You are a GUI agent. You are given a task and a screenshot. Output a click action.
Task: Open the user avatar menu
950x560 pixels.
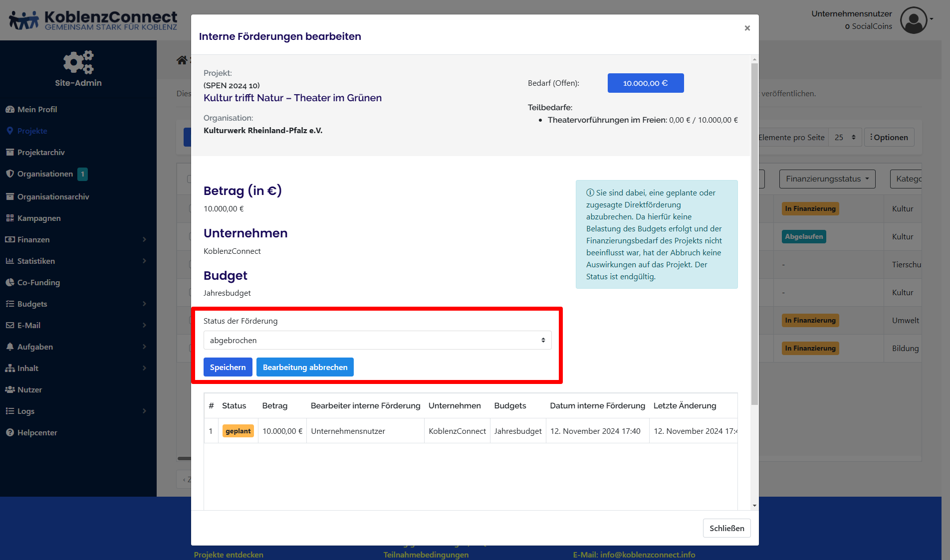(x=914, y=20)
